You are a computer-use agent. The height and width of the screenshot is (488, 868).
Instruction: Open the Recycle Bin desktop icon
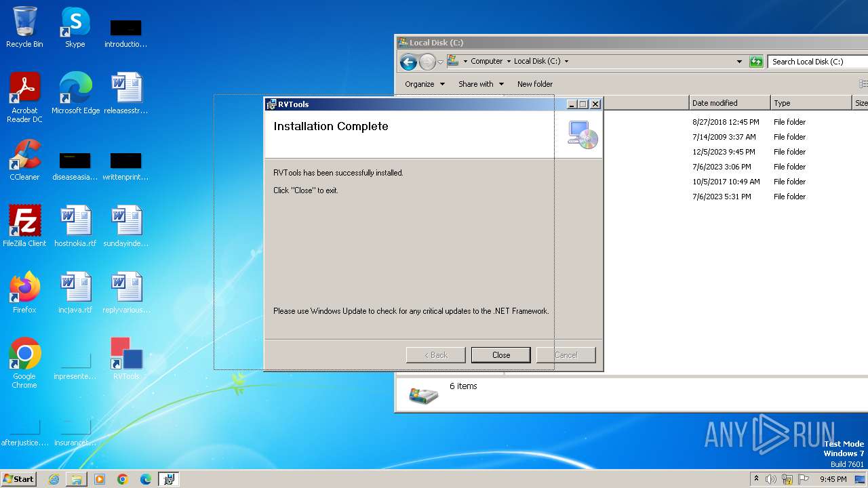(x=24, y=27)
